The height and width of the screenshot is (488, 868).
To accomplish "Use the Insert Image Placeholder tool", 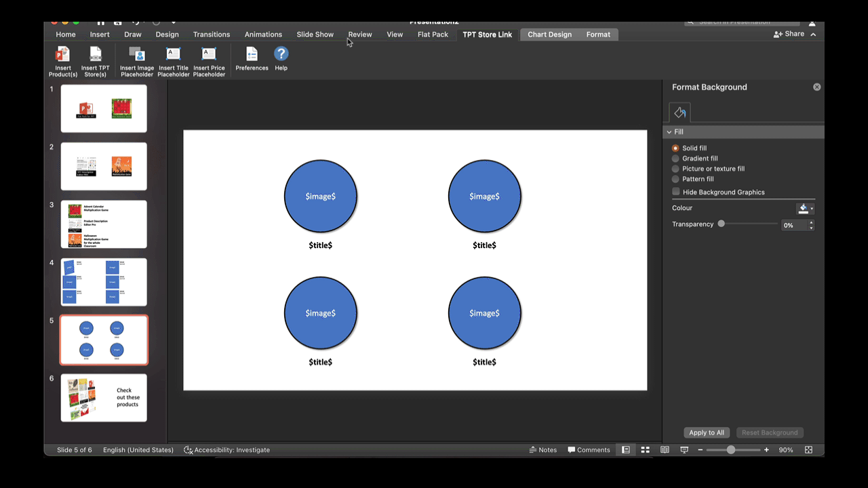I will click(136, 61).
